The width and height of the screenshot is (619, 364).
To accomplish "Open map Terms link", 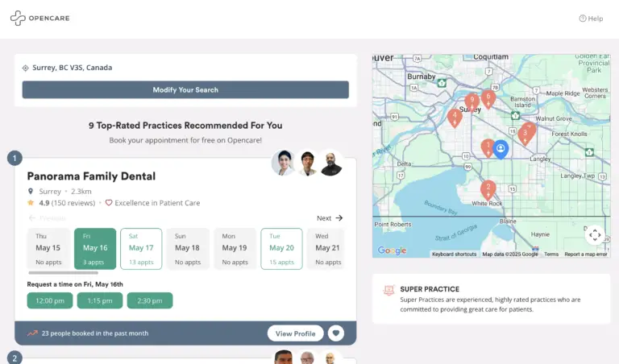I will click(x=551, y=254).
